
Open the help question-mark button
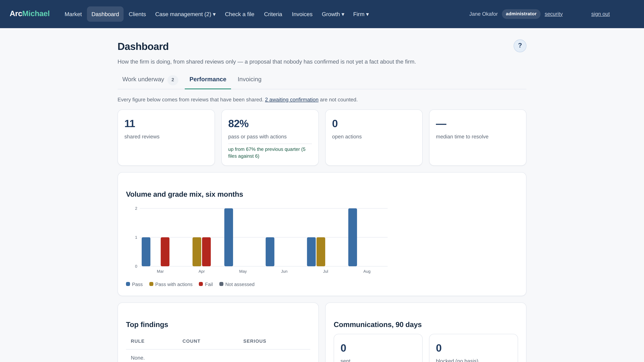520,46
